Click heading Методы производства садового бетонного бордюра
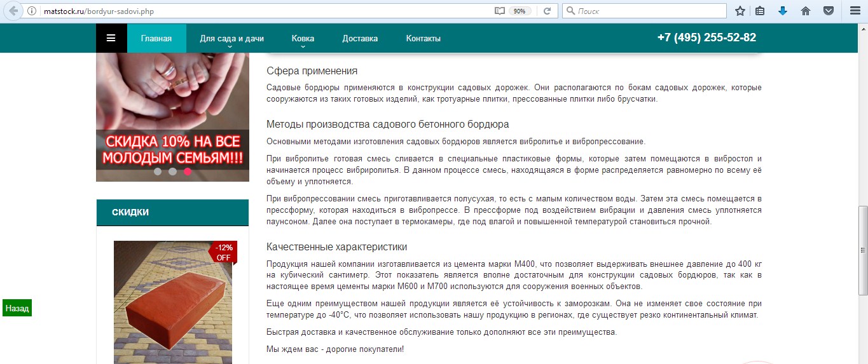This screenshot has height=364, width=868. (x=388, y=125)
